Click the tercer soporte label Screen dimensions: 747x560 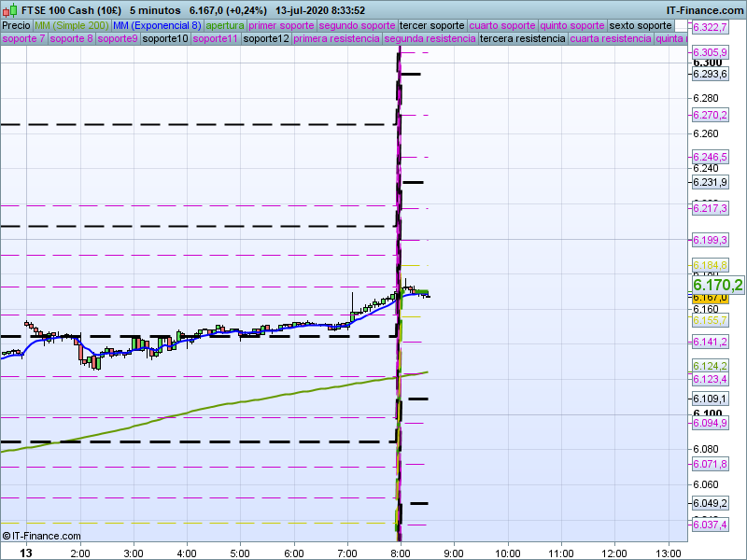(x=431, y=25)
